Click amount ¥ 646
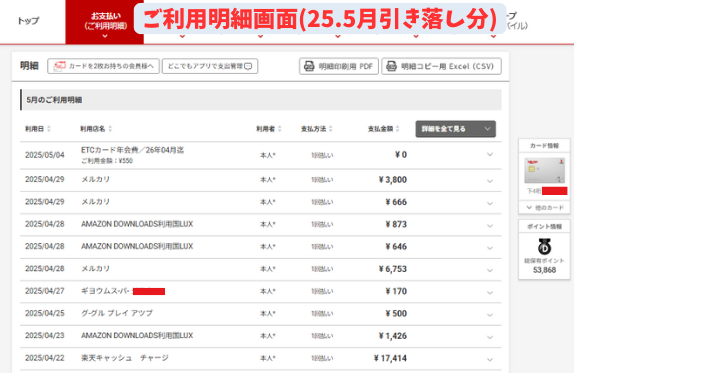This screenshot has height=373, width=714. pos(396,247)
